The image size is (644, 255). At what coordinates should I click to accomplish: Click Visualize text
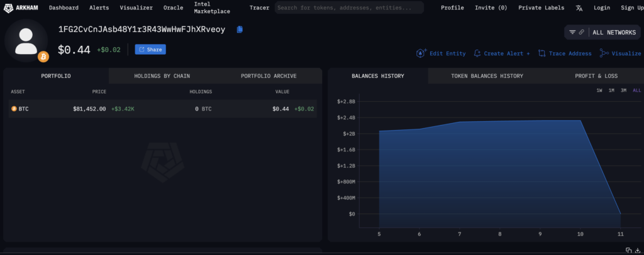626,53
